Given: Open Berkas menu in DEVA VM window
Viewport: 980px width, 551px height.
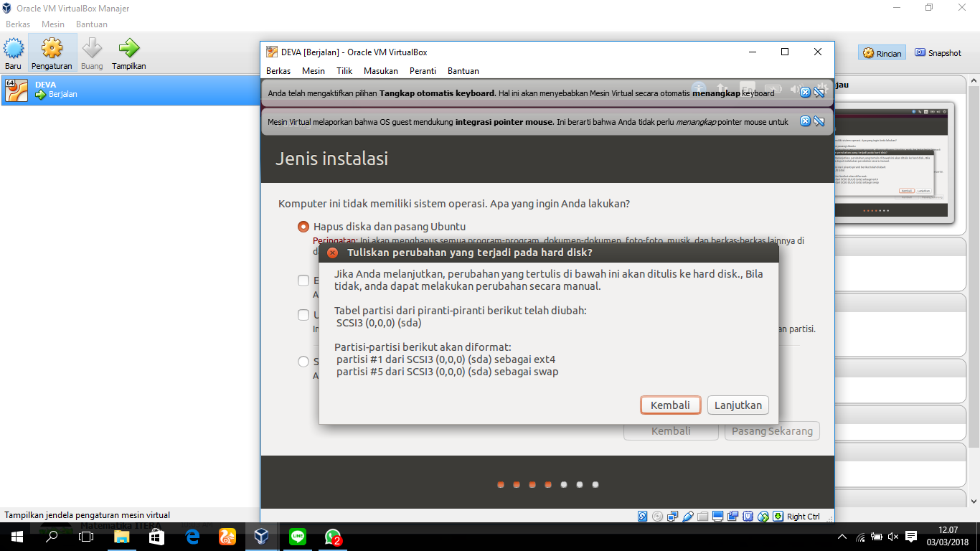Looking at the screenshot, I should coord(278,71).
